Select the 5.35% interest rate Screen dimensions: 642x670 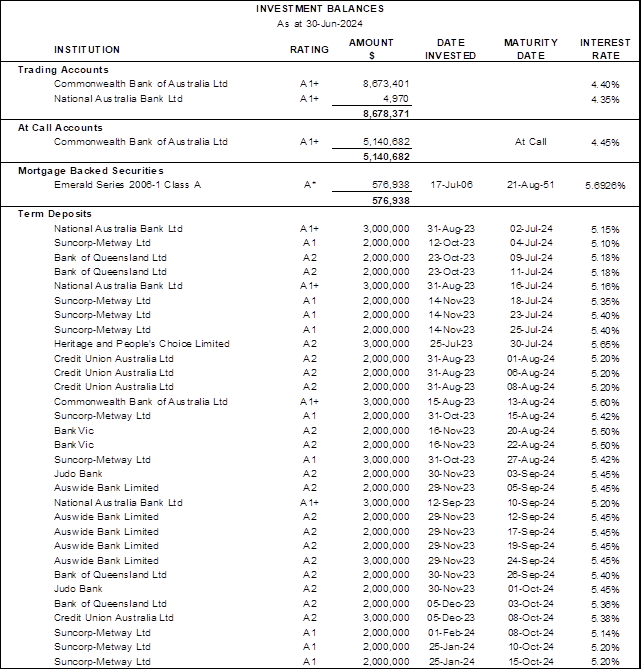pyautogui.click(x=605, y=302)
